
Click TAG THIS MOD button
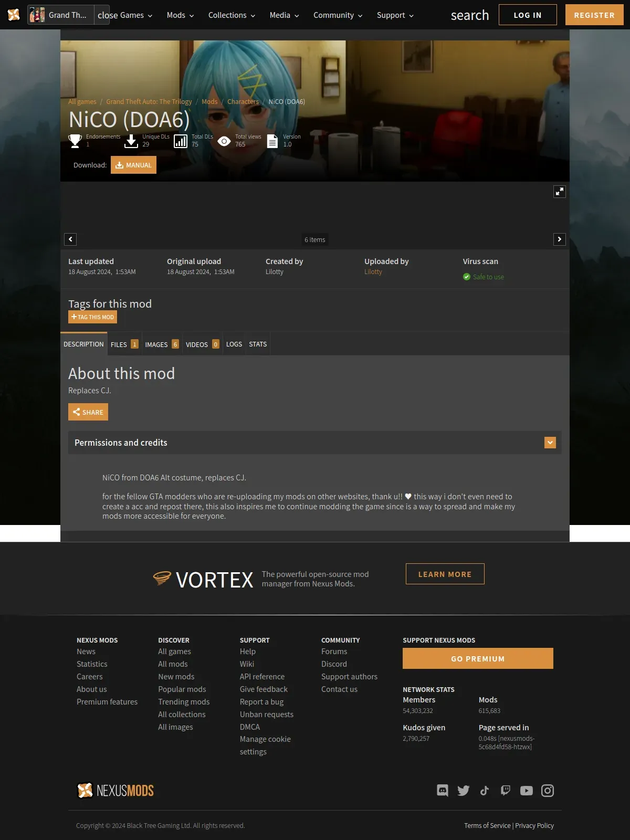click(x=92, y=317)
